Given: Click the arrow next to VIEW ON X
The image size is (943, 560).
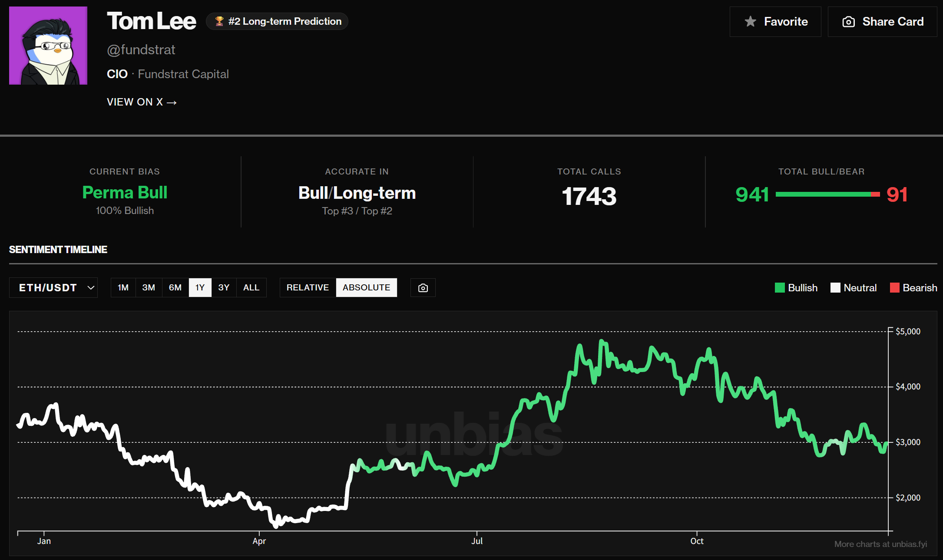Looking at the screenshot, I should tap(172, 102).
